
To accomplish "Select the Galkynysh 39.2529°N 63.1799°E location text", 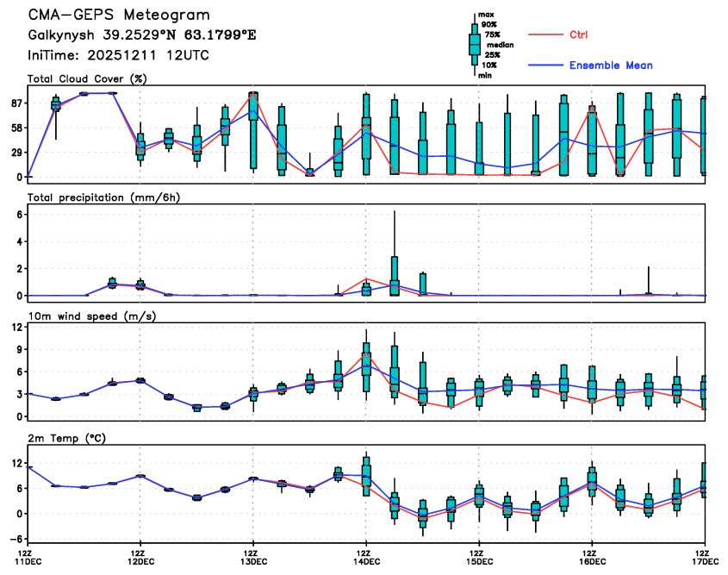I will pos(142,35).
